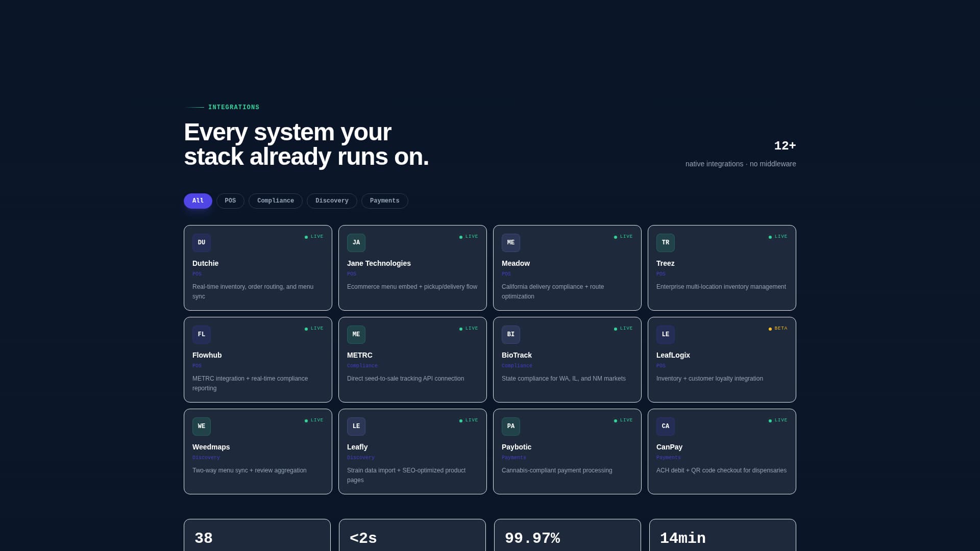Screen dimensions: 980x551
Task: Click the LIVE status indicator on CanPay card
Action: click(778, 420)
